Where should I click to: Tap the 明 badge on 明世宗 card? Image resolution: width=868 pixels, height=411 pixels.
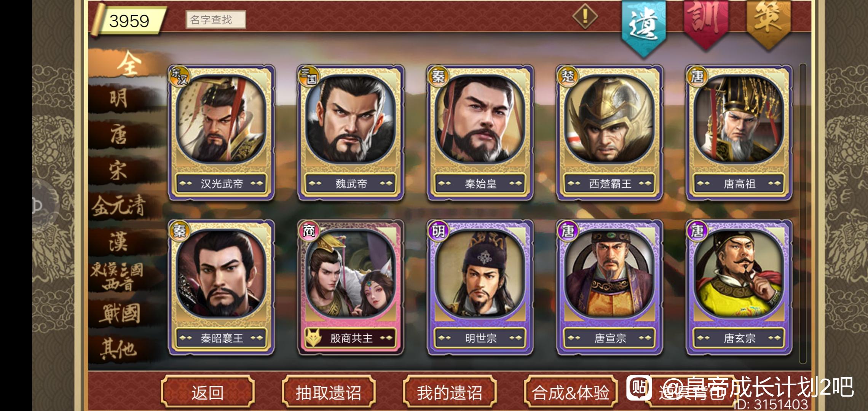[438, 231]
